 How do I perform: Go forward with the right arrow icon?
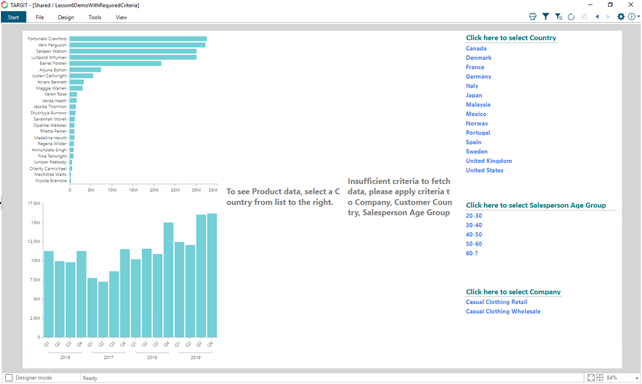tap(608, 17)
